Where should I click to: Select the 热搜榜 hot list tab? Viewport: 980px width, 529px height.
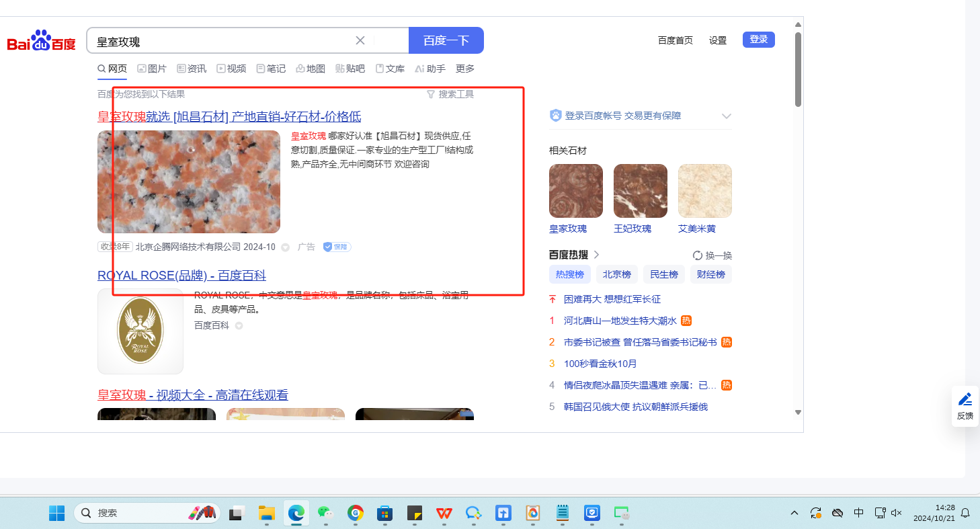click(x=569, y=274)
